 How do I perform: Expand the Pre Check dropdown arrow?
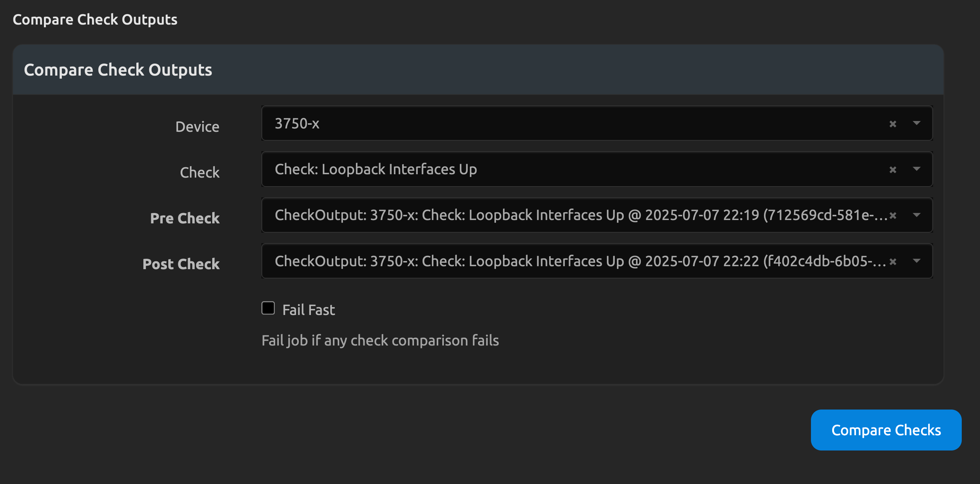(x=916, y=215)
